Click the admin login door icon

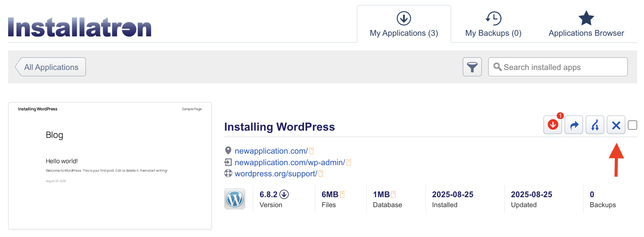[228, 162]
